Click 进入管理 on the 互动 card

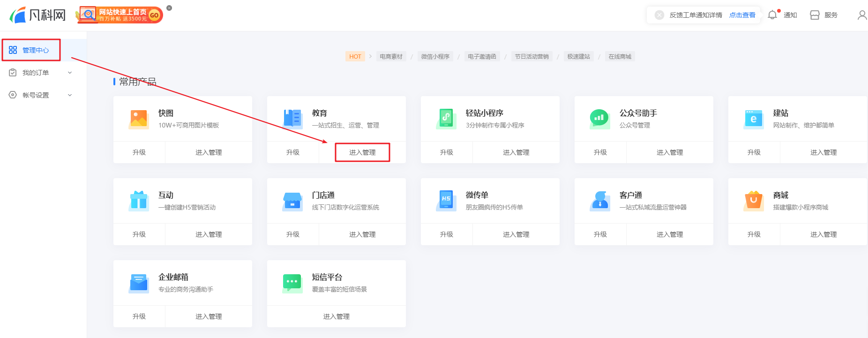pyautogui.click(x=209, y=234)
